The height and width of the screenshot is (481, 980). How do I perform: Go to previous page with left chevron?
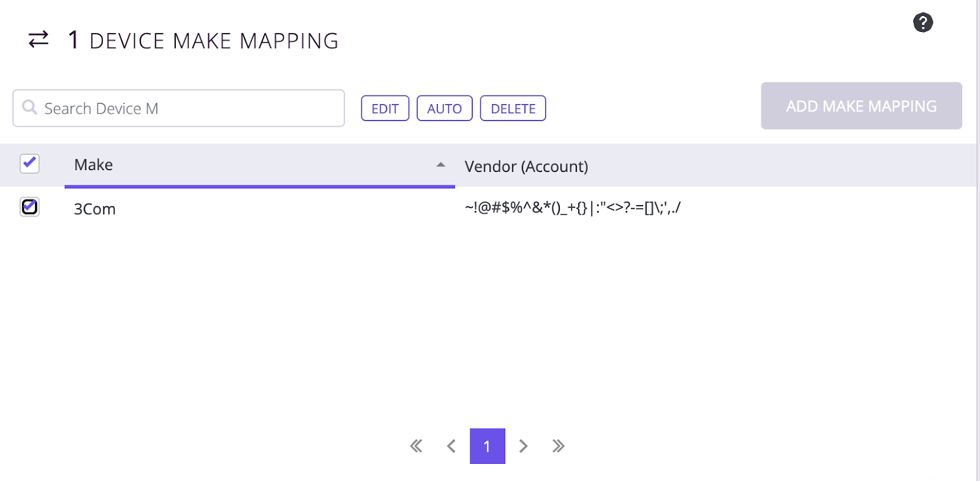(451, 446)
